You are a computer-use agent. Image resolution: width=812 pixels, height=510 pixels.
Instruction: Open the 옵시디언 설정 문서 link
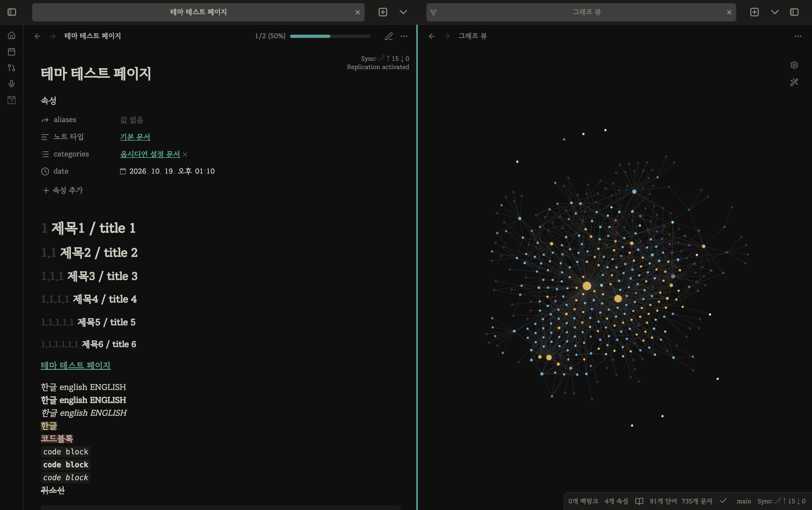click(x=150, y=154)
